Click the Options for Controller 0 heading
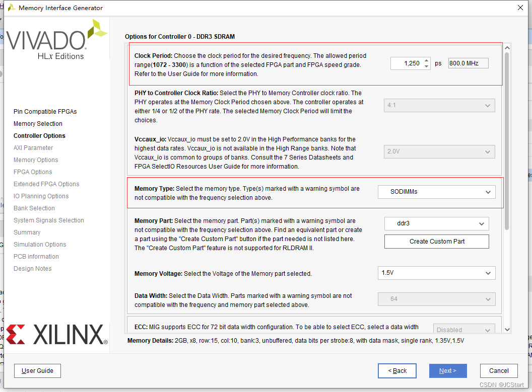Viewport: 532px width, 392px height. point(180,37)
